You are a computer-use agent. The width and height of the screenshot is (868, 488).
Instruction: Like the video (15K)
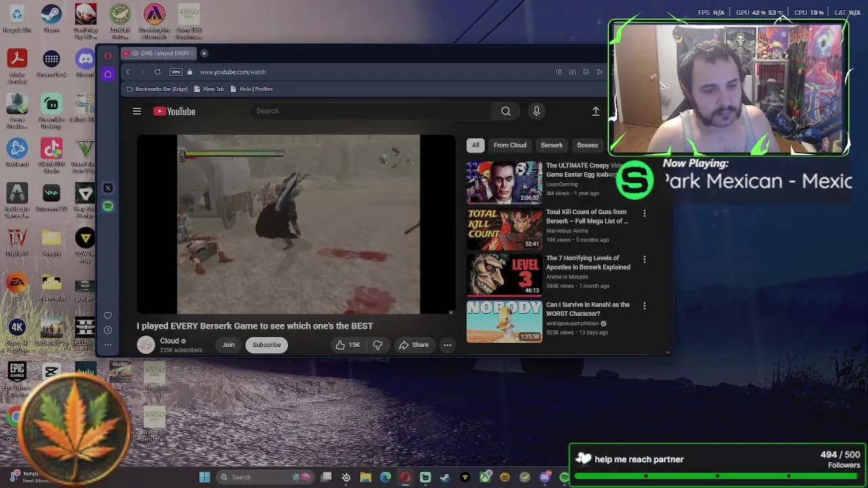[x=348, y=345]
